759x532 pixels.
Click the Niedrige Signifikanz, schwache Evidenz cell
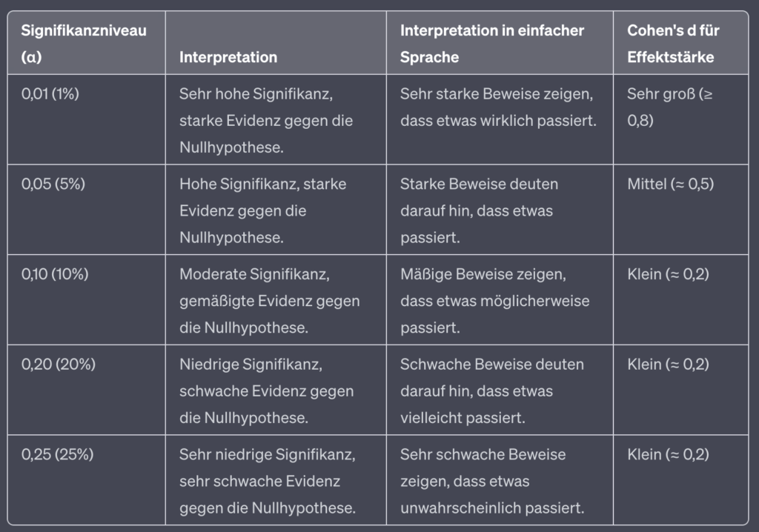[x=276, y=390]
